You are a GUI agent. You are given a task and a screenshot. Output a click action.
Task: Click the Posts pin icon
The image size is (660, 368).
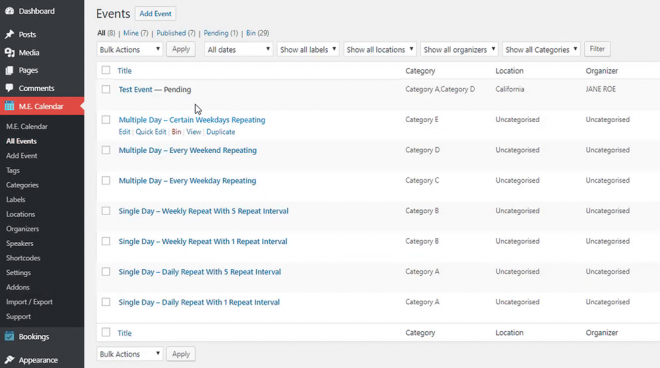(x=9, y=35)
